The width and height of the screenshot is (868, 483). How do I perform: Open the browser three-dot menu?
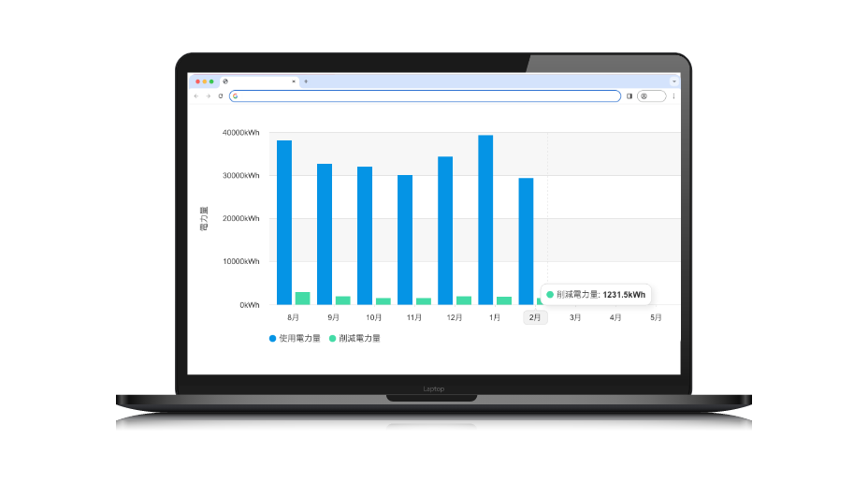point(673,96)
